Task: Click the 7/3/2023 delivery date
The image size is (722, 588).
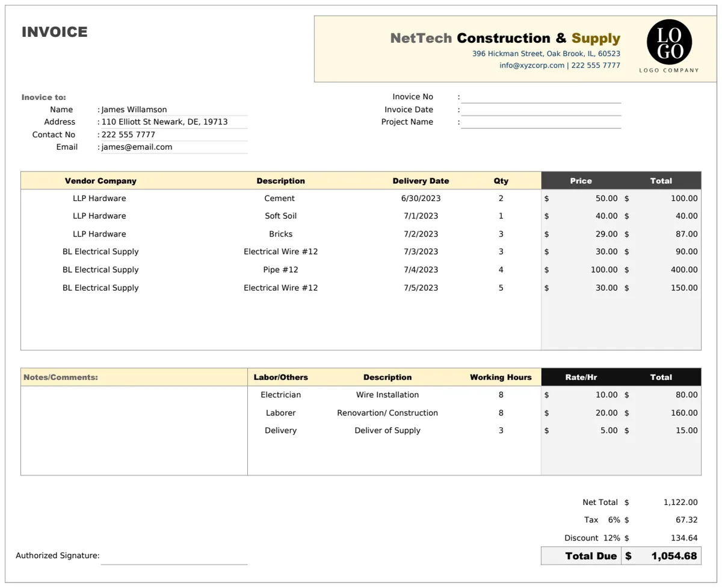Action: click(x=421, y=252)
